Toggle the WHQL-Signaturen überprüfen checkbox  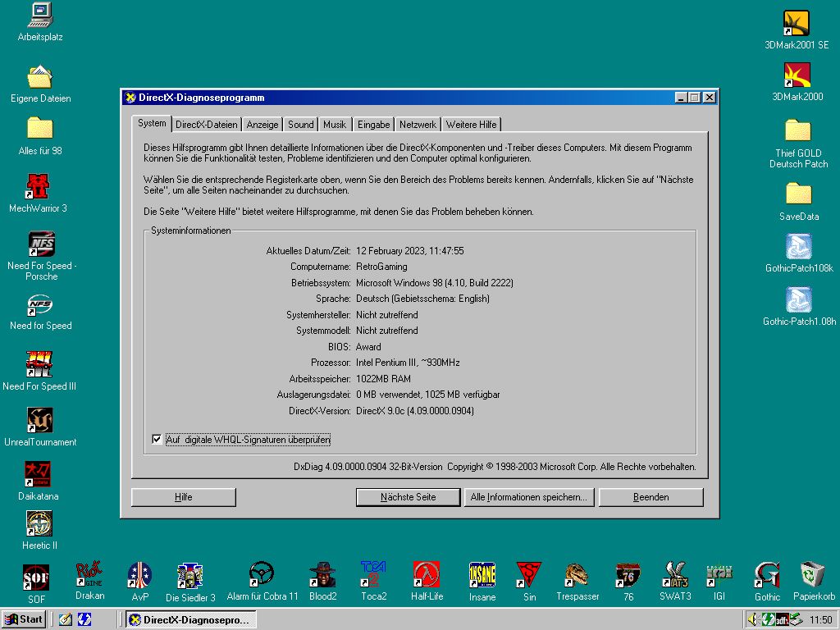157,440
